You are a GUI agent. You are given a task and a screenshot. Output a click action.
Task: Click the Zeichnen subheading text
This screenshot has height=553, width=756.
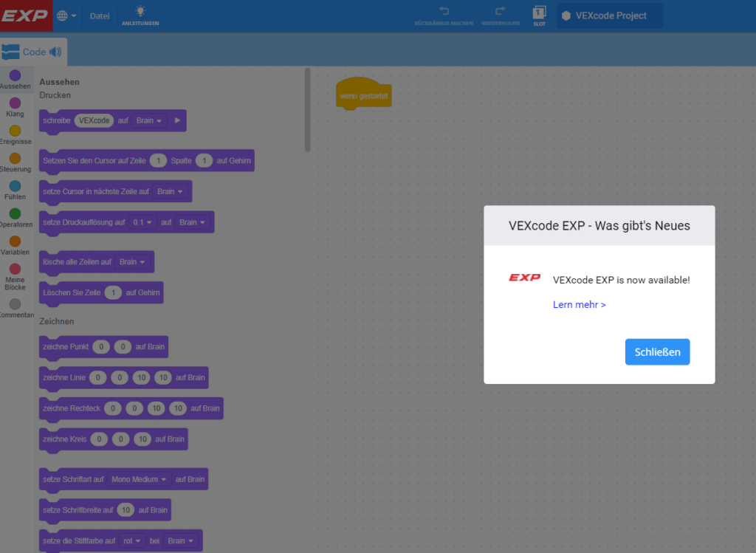(56, 321)
